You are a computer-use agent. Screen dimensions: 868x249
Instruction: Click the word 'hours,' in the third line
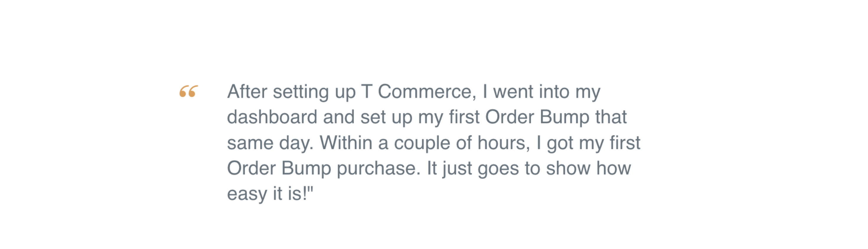pos(504,143)
